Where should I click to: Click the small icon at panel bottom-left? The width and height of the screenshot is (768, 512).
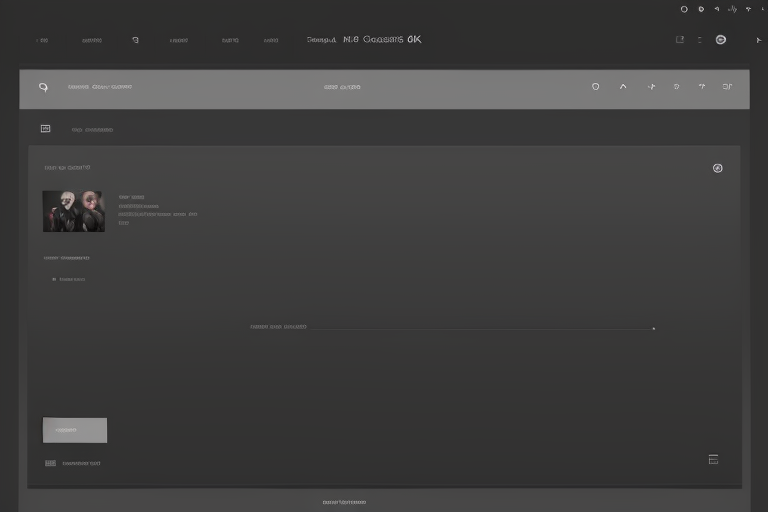[50, 463]
